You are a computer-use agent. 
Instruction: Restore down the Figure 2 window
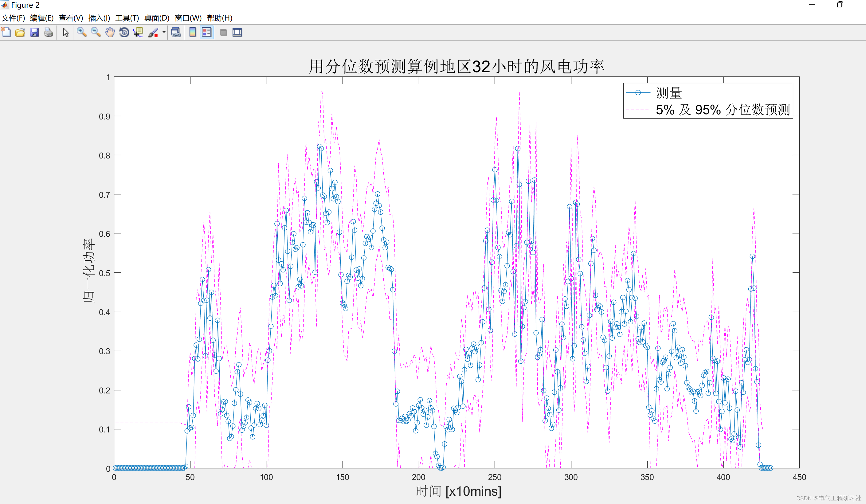pyautogui.click(x=840, y=5)
